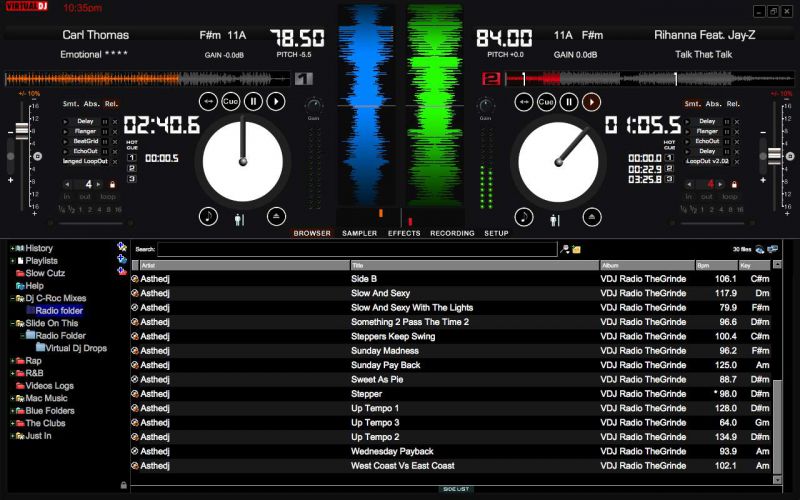Remove the BeatGrid effect on deck 1

click(115, 142)
